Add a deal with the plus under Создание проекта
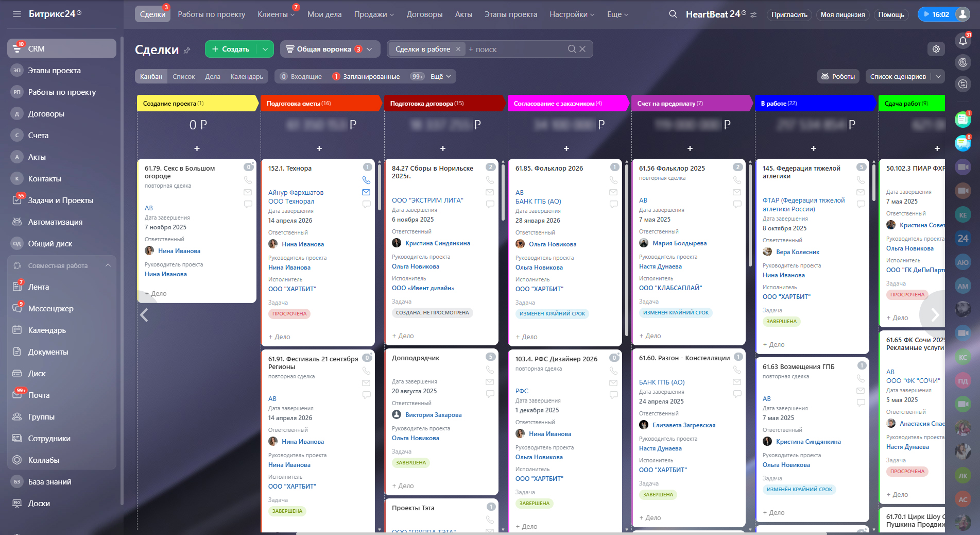 click(x=197, y=148)
